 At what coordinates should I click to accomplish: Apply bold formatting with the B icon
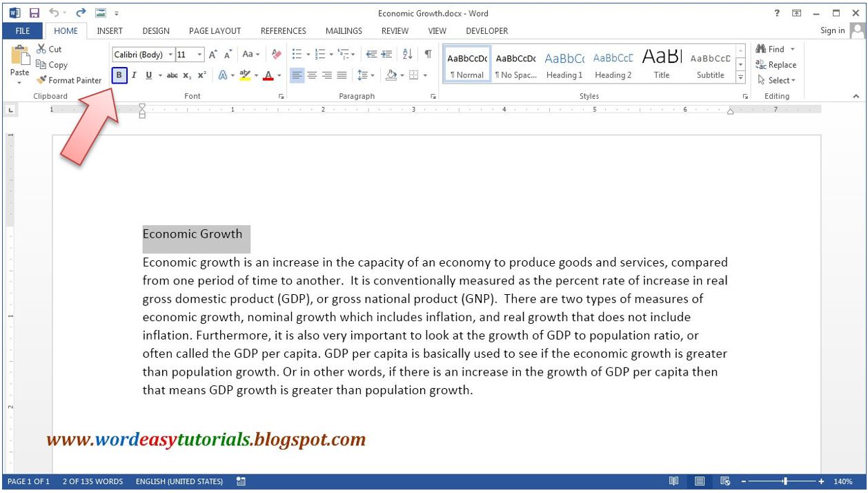point(119,75)
